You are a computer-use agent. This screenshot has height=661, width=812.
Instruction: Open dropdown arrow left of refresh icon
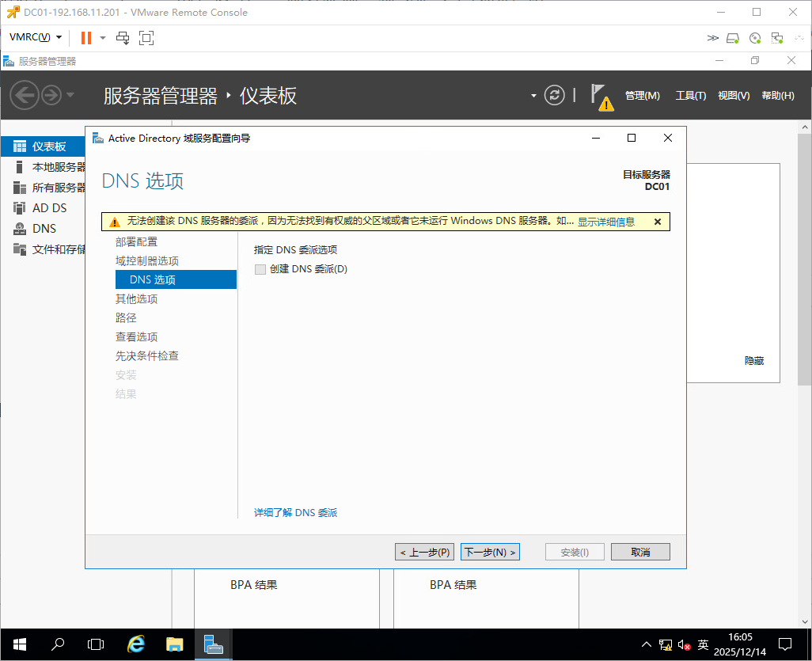click(x=533, y=96)
